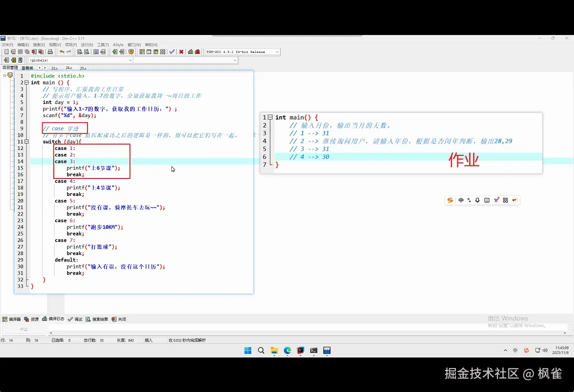Click the project icon in the project tree
This screenshot has height=392, width=574.
(10, 75)
